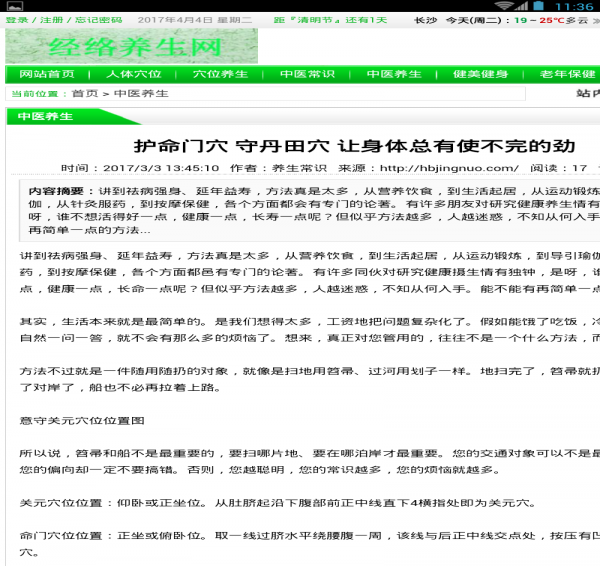Click the line 意守关元穴位位置图

(x=82, y=421)
